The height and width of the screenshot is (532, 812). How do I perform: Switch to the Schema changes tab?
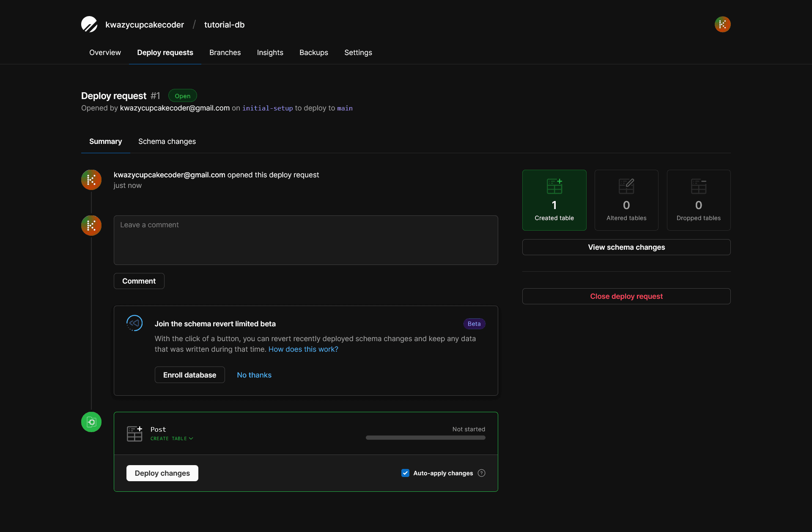coord(167,141)
